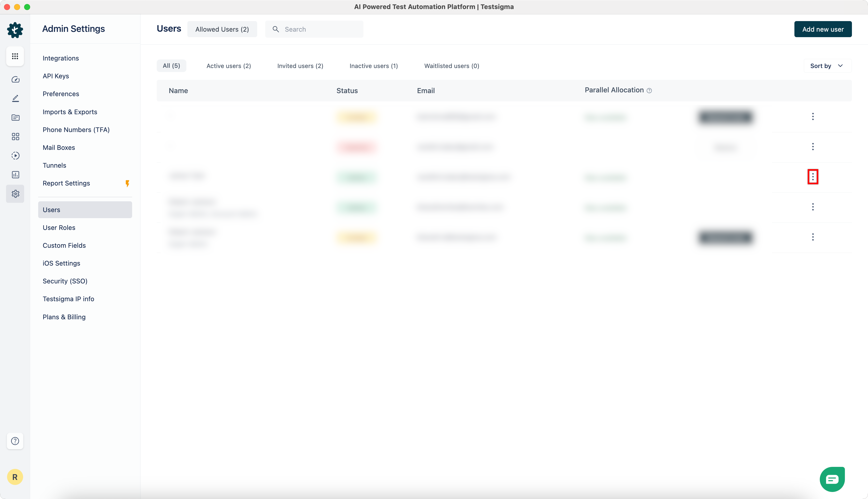Click the Email column header
Screen dimensions: 868x499
point(426,91)
